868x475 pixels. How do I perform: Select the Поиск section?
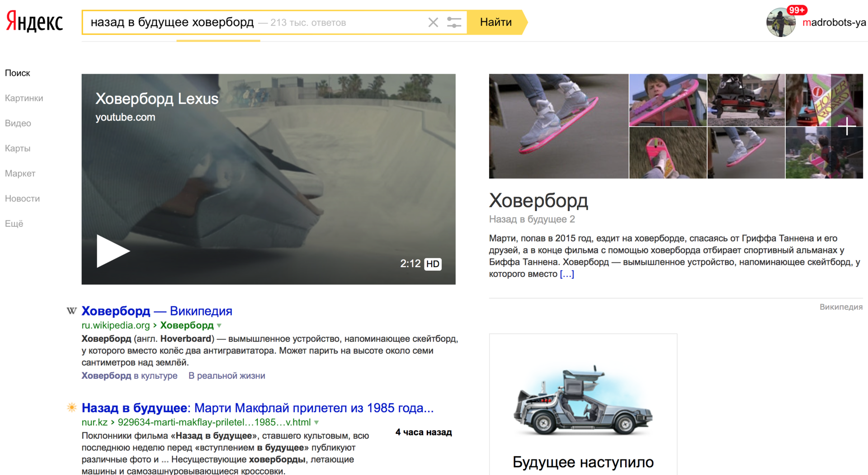pyautogui.click(x=18, y=73)
